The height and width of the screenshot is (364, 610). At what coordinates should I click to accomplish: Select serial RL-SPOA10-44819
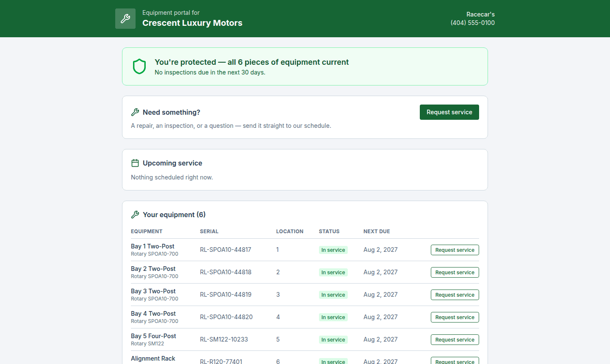coord(226,295)
